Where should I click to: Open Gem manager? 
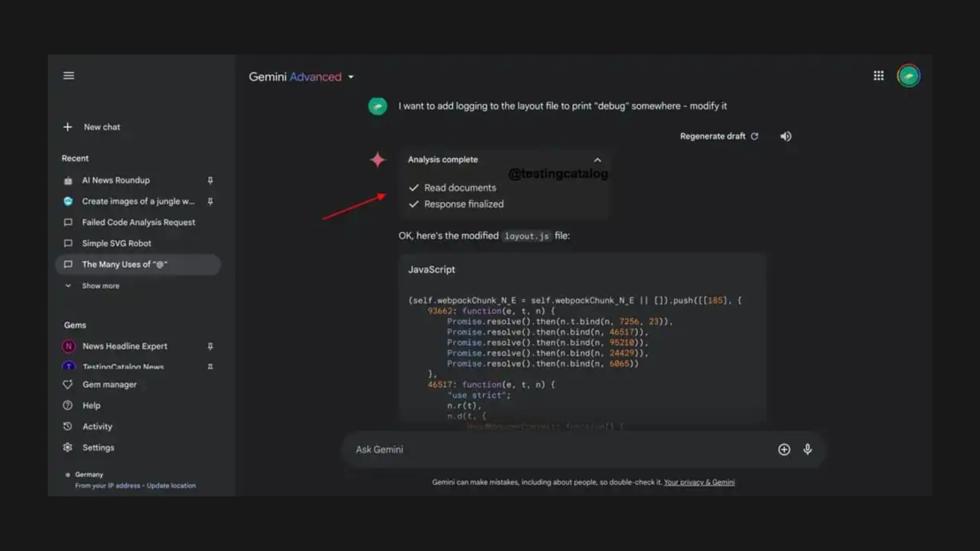(x=109, y=385)
